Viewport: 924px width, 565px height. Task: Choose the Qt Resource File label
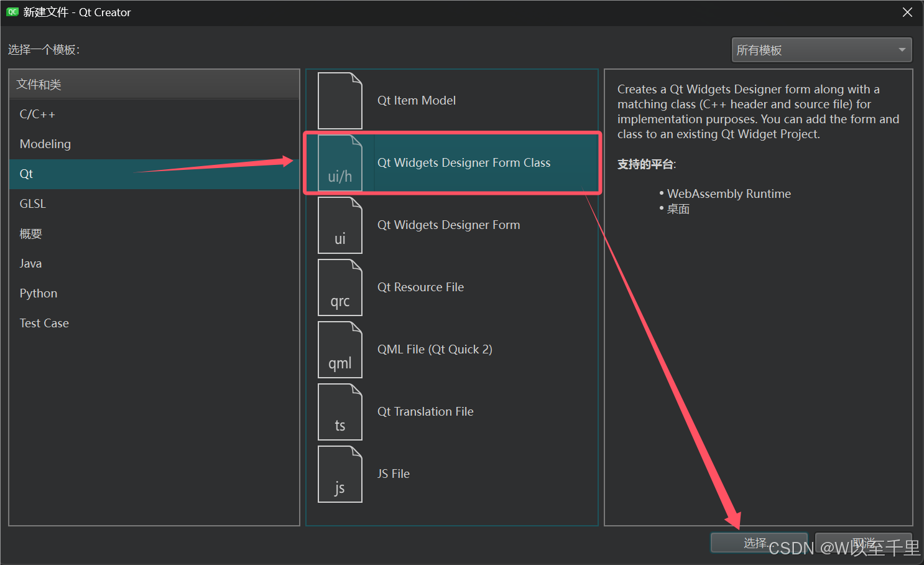point(421,287)
